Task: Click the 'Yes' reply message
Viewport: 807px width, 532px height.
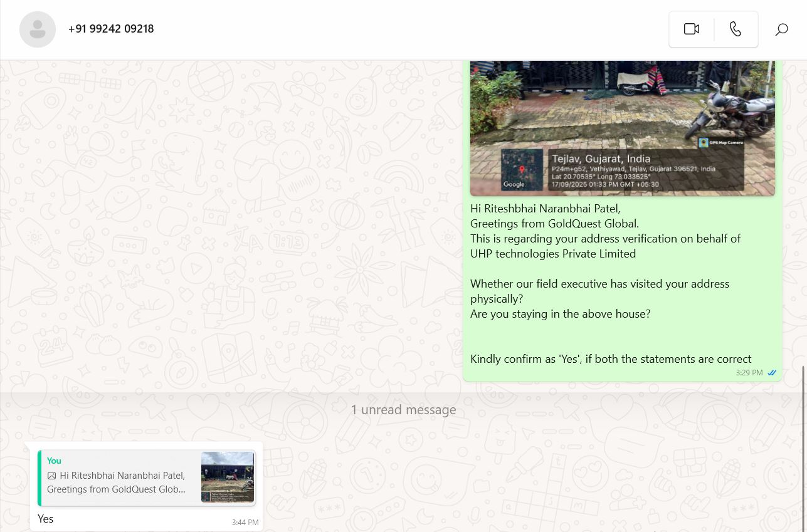Action: (46, 519)
